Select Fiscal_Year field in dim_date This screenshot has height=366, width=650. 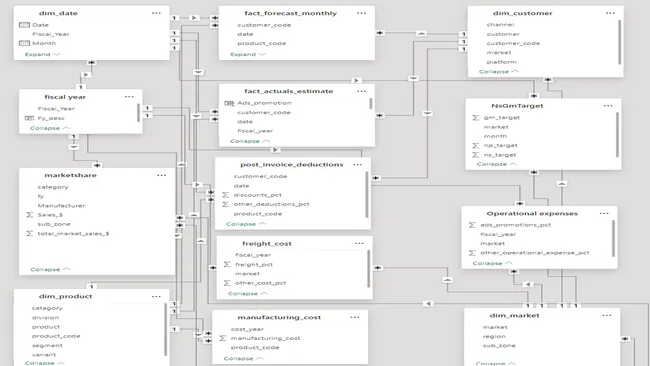(x=51, y=34)
